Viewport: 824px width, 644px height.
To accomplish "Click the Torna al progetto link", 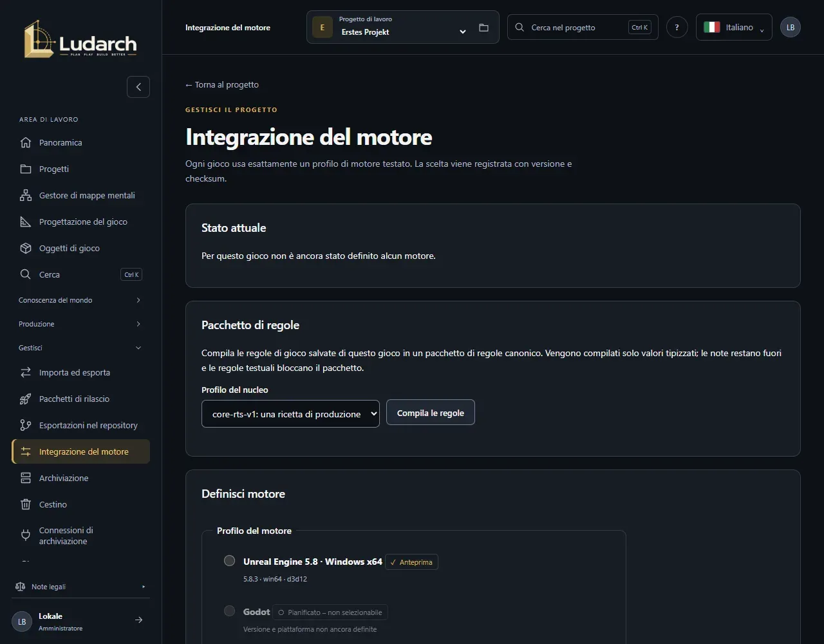I will click(x=222, y=84).
